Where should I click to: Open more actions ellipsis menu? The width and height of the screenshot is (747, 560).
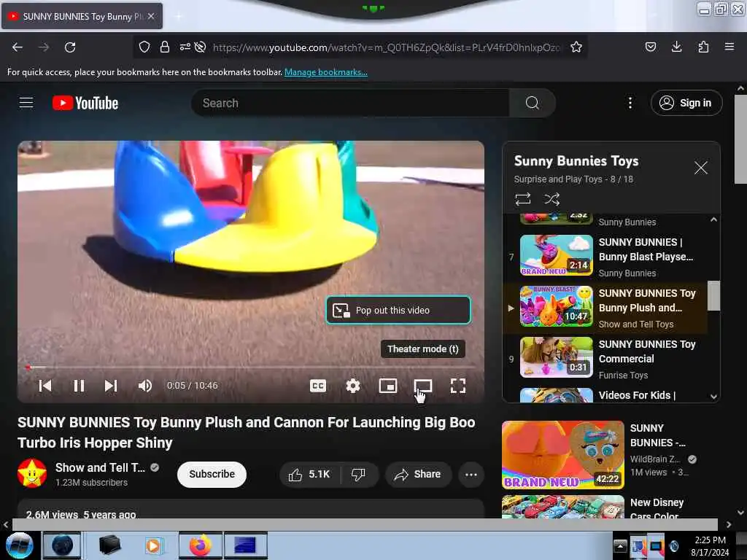click(x=471, y=474)
